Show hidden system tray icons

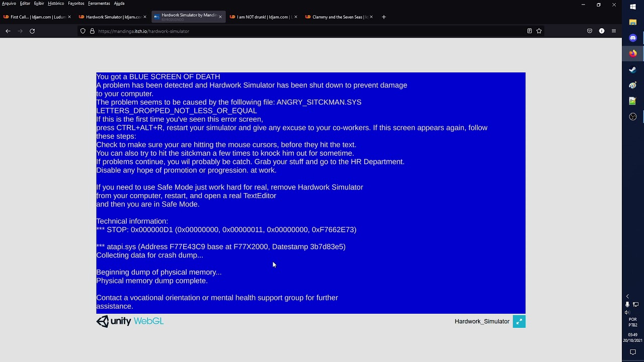pos(627,297)
